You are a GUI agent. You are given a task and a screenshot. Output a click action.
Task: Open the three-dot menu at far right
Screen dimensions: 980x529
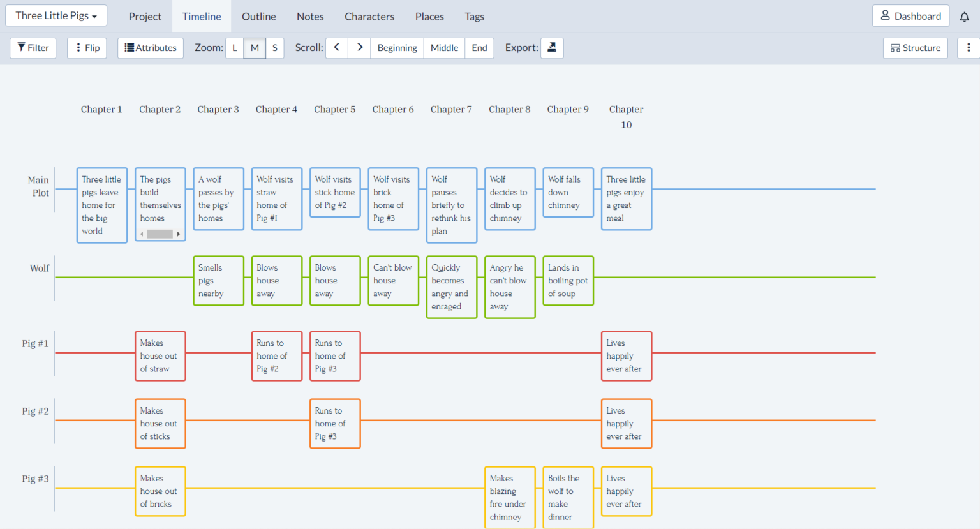[968, 48]
